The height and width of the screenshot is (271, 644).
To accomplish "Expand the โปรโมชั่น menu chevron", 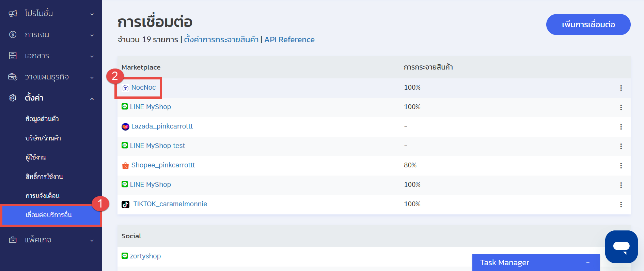I will pyautogui.click(x=92, y=14).
